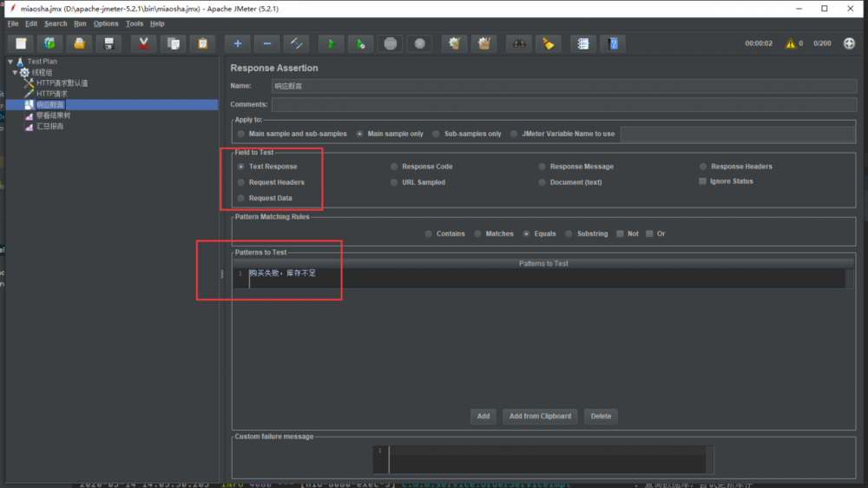Click the Search binoculars icon
The image size is (868, 488).
pyautogui.click(x=519, y=43)
